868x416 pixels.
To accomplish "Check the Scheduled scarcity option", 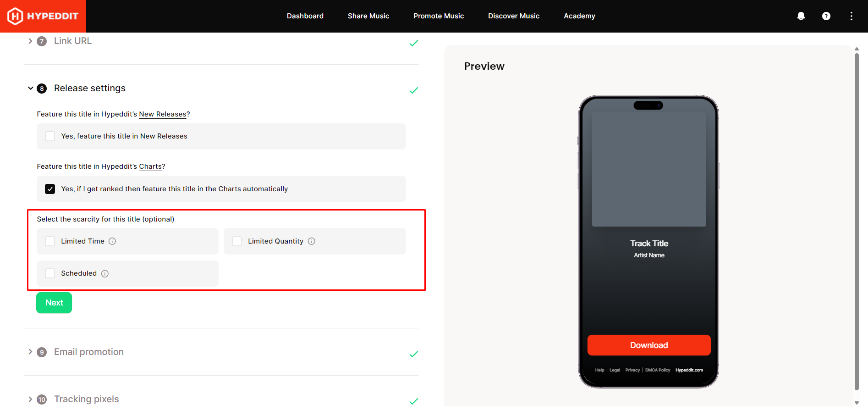I will coord(50,273).
